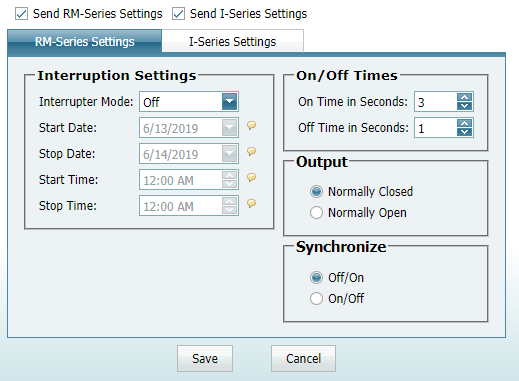Click the Save button
This screenshot has width=519, height=381.
pyautogui.click(x=205, y=359)
